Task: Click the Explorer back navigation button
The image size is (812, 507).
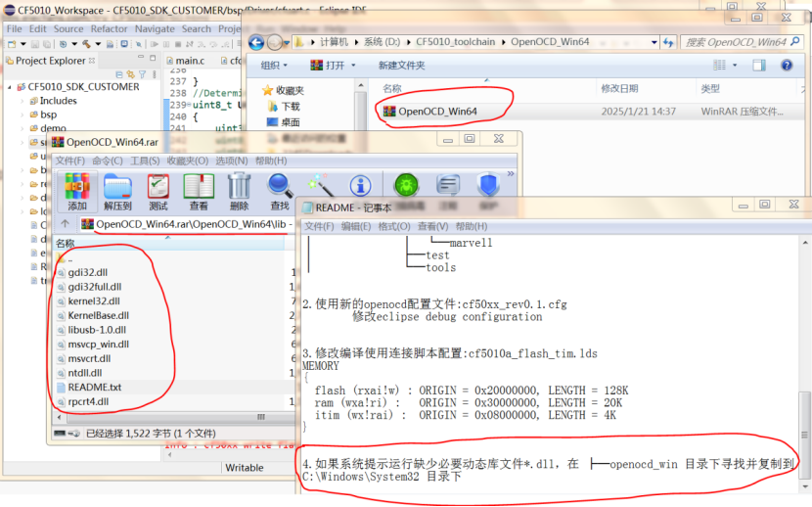Action: (256, 42)
